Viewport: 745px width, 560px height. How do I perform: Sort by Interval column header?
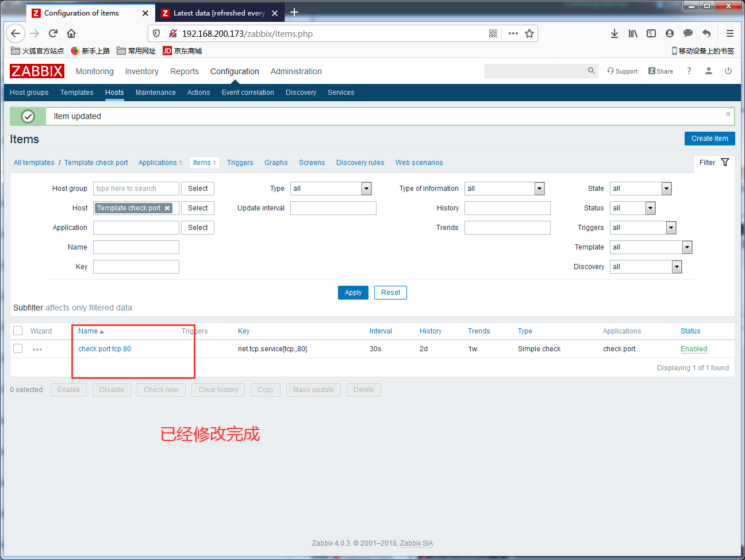coord(381,331)
